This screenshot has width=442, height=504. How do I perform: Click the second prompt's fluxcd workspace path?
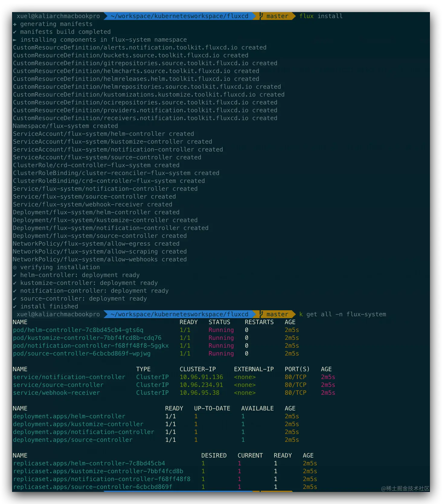pyautogui.click(x=179, y=314)
